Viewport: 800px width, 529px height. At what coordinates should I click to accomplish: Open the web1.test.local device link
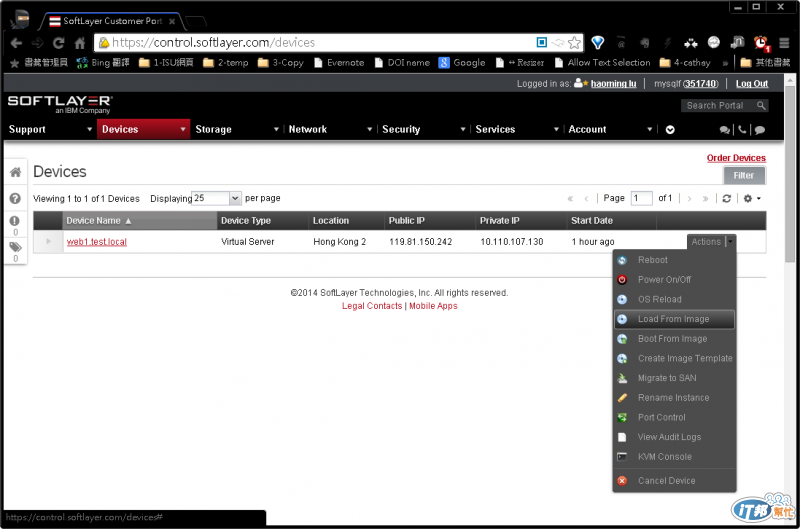click(x=96, y=242)
